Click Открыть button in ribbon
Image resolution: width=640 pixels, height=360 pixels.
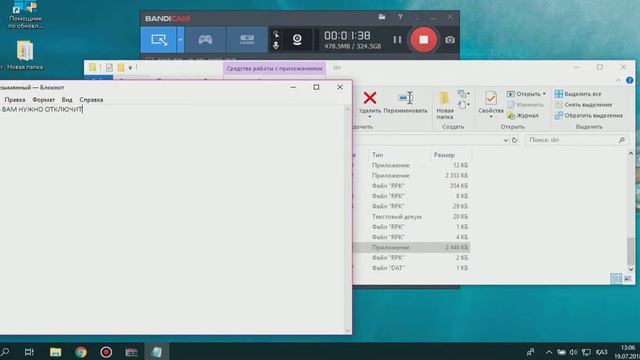click(524, 94)
